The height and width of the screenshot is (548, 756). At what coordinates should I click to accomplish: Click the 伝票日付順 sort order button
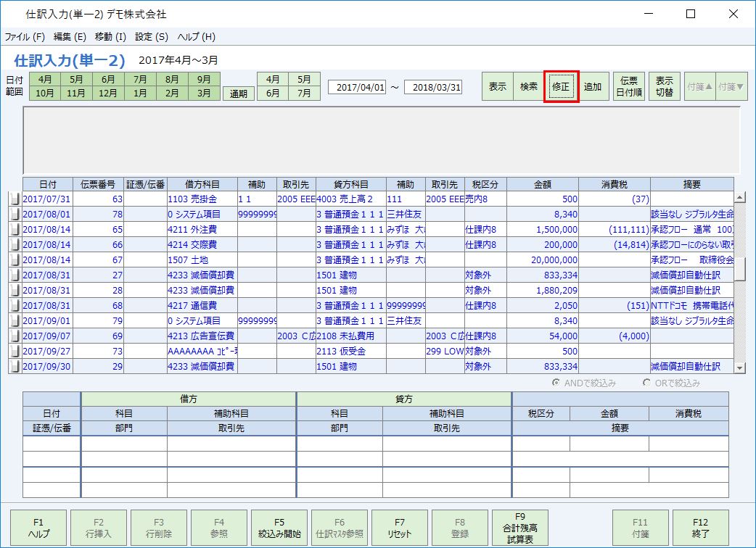[629, 86]
